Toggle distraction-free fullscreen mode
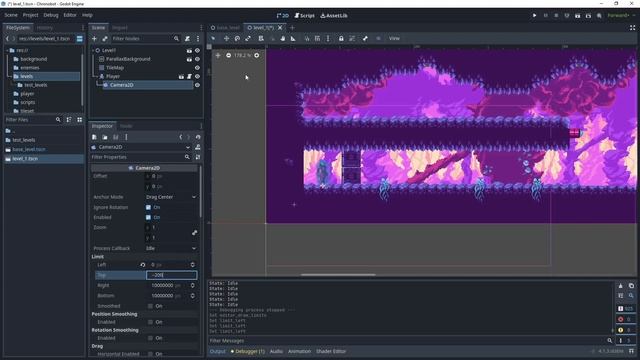Viewport: 640px width, 360px height. coord(632,28)
